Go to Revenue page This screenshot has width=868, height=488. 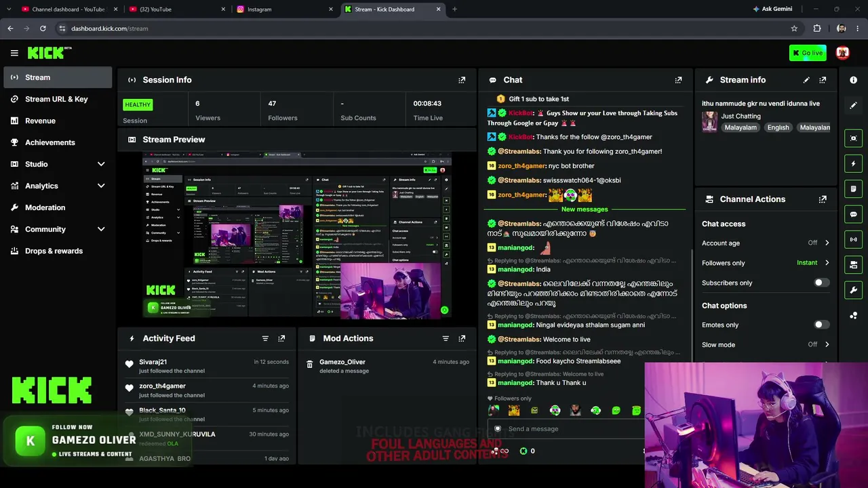pyautogui.click(x=58, y=121)
